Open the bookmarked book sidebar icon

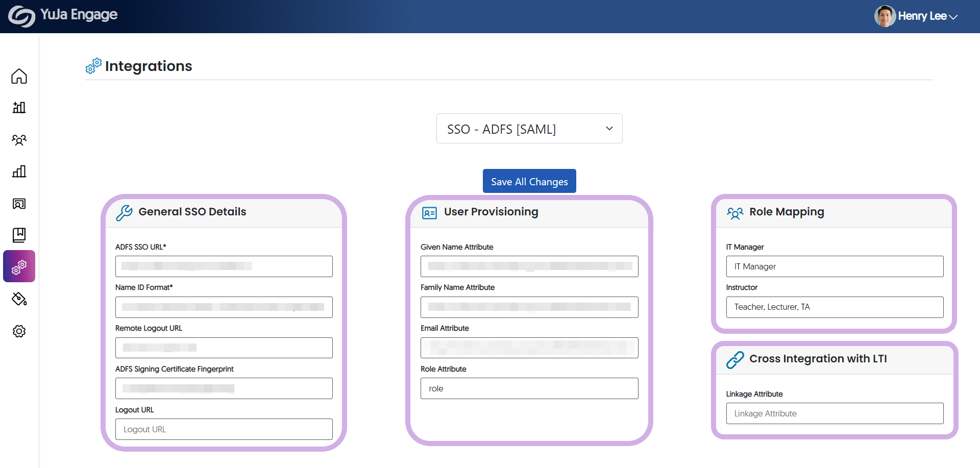19,235
